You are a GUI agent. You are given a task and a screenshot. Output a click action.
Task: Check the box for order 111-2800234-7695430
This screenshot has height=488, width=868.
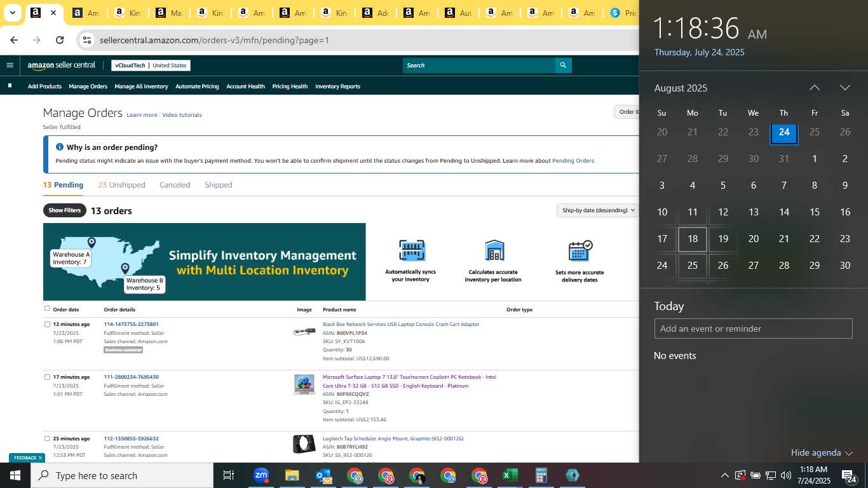pos(47,377)
